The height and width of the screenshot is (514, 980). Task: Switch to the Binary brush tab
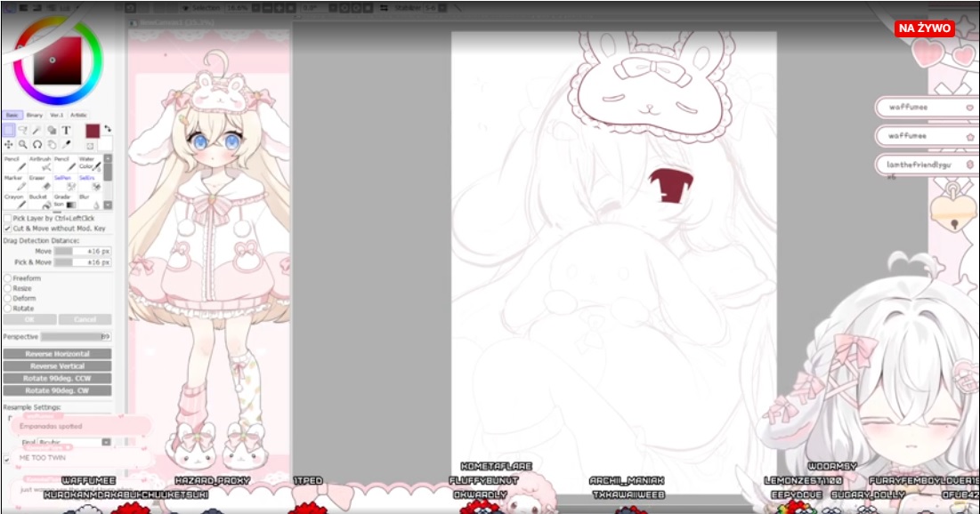coord(35,115)
